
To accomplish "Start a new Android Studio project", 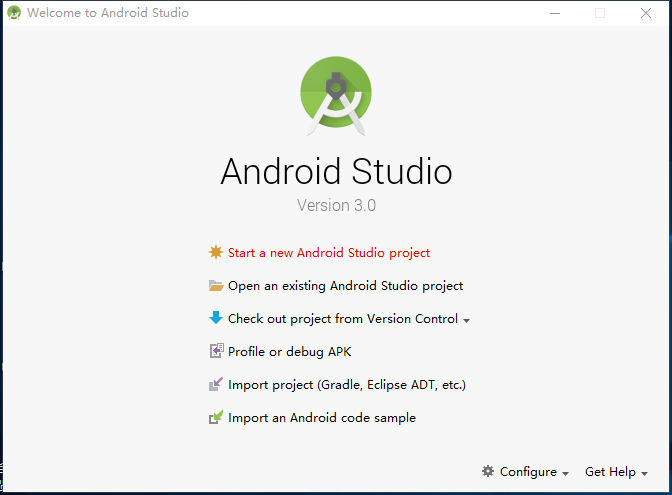I will (329, 253).
